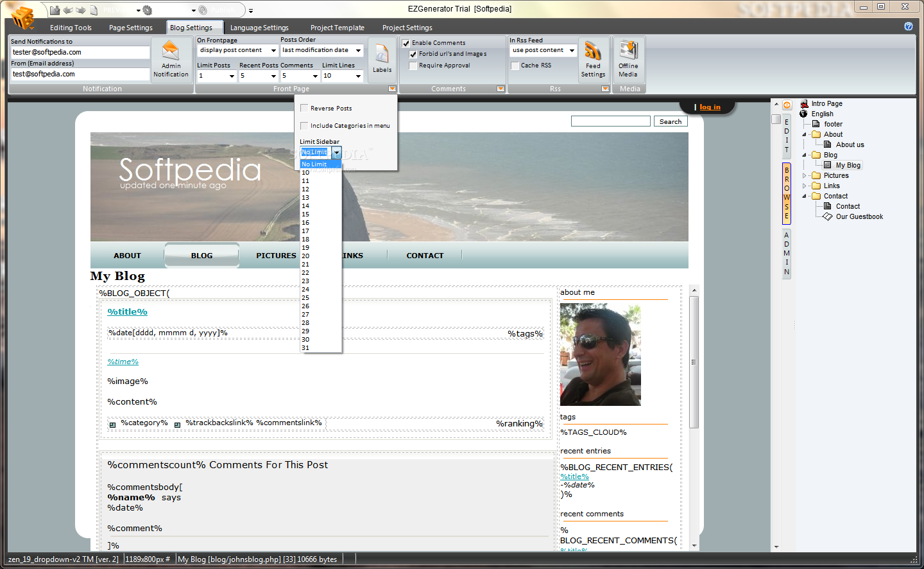The width and height of the screenshot is (924, 569).
Task: Click the CONTACT navigation link in preview
Action: (x=425, y=256)
